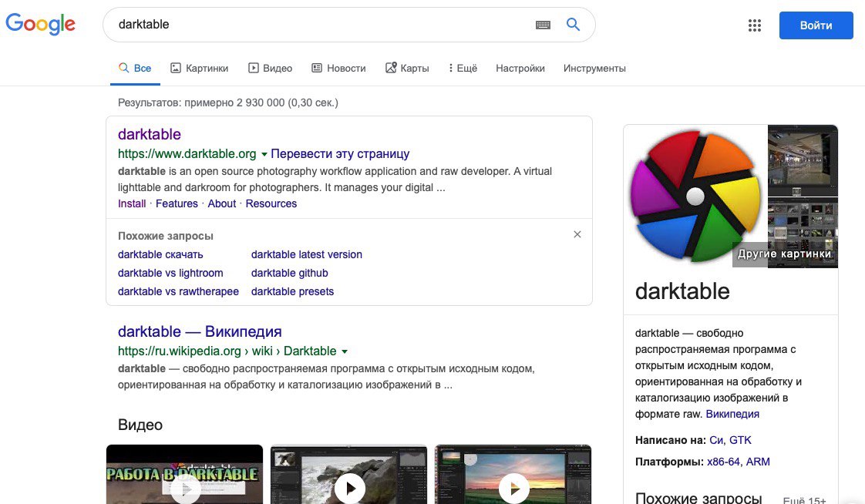This screenshot has height=504, width=865.
Task: Open the Features sitelink
Action: [x=177, y=203]
